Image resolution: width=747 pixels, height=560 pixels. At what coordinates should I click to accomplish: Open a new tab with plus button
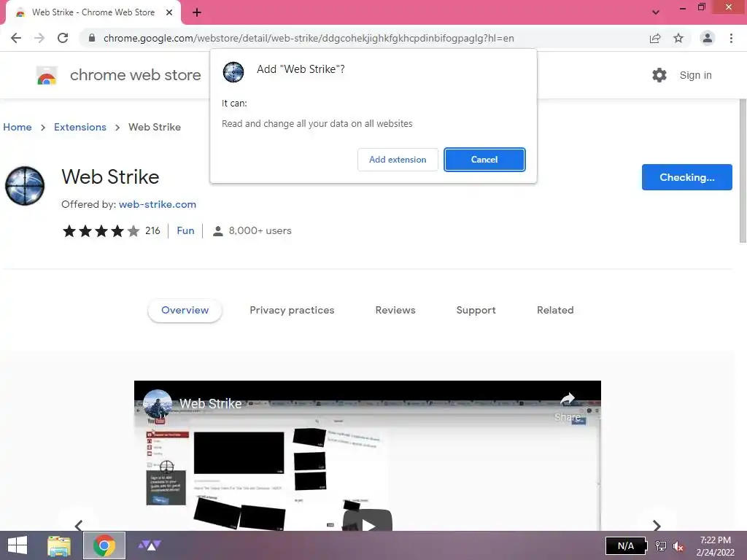click(197, 12)
